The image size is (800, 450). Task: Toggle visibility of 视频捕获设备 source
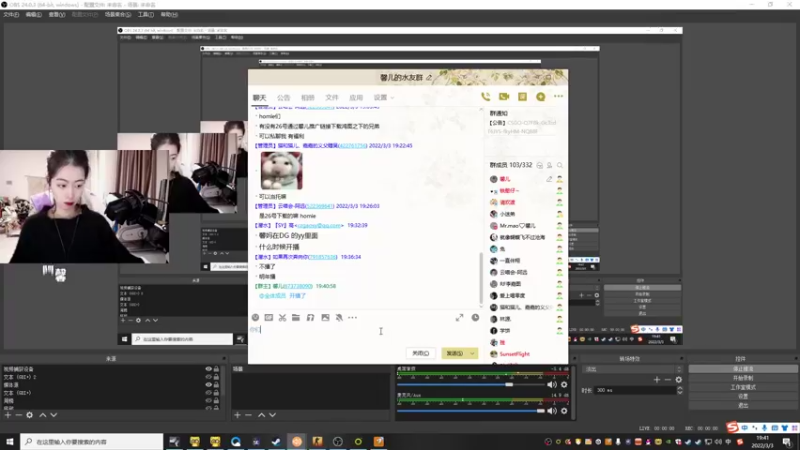208,369
